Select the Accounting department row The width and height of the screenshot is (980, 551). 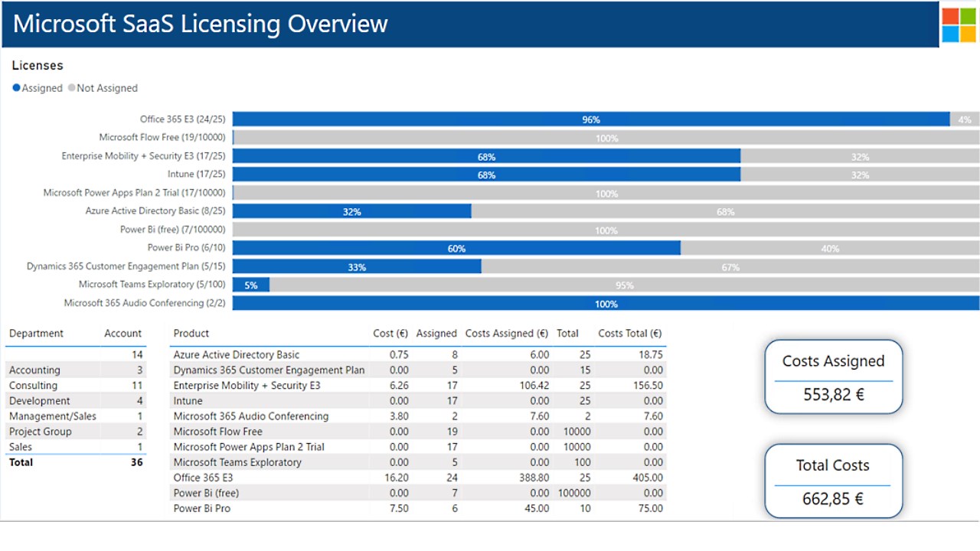[76, 370]
